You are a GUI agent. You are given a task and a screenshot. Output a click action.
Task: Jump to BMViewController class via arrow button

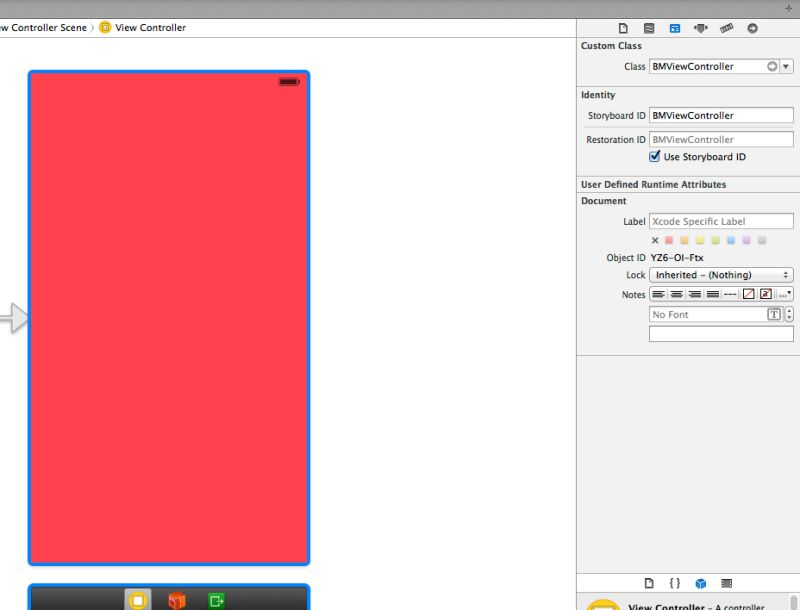pos(771,66)
